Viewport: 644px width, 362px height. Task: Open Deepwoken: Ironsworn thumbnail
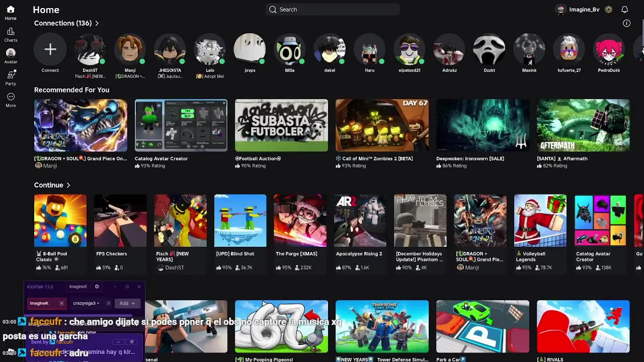[482, 125]
